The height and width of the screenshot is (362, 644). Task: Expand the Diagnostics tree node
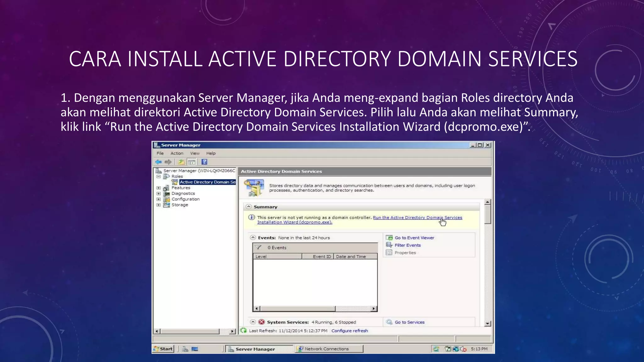(158, 194)
